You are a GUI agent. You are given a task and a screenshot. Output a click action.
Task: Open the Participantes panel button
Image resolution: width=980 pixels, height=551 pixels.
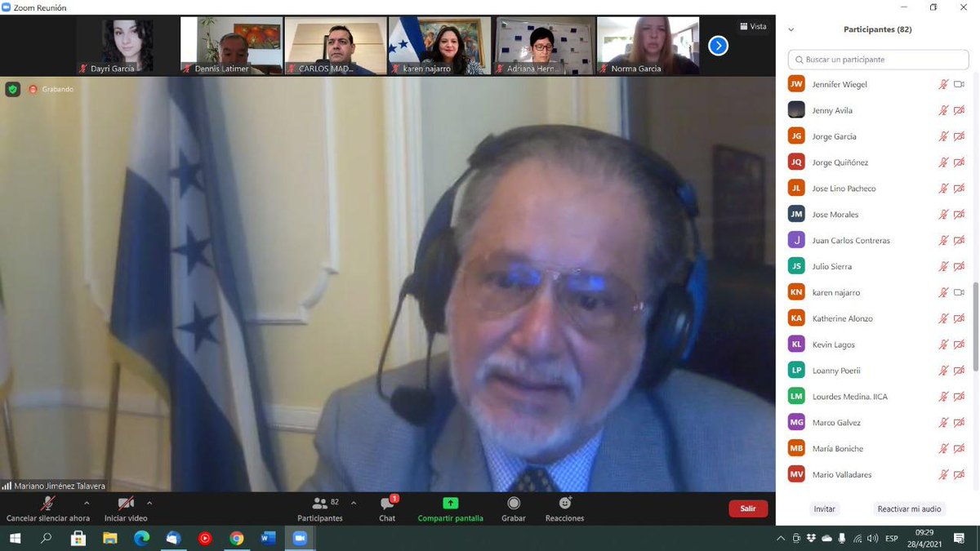pyautogui.click(x=320, y=509)
